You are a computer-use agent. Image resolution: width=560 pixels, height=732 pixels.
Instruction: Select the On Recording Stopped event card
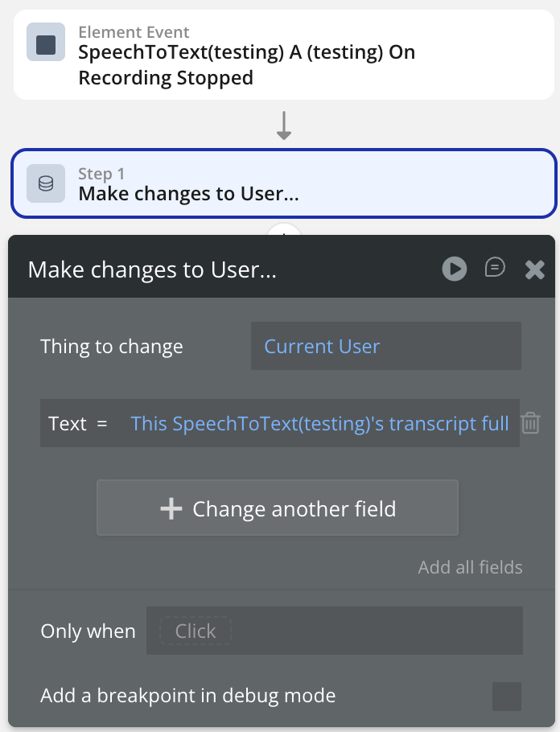pos(283,55)
